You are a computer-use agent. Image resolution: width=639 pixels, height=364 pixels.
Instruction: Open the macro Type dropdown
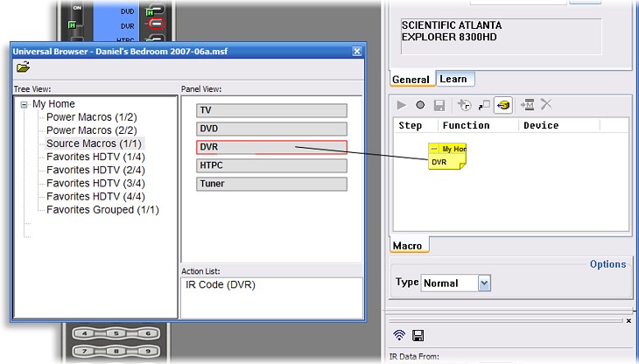coord(484,283)
